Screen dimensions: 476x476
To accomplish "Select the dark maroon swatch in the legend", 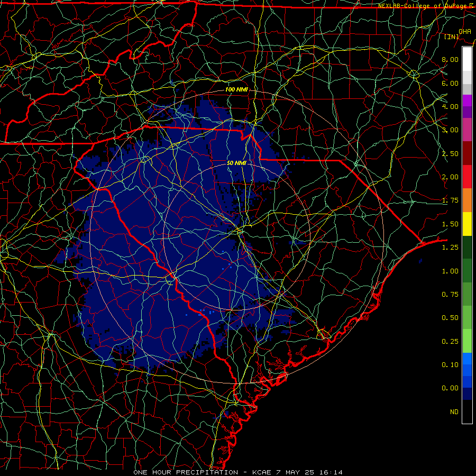I will click(467, 153).
